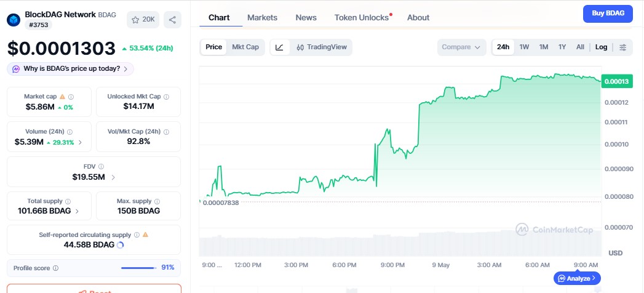Click warning triangle beside circulating supply

coord(145,235)
